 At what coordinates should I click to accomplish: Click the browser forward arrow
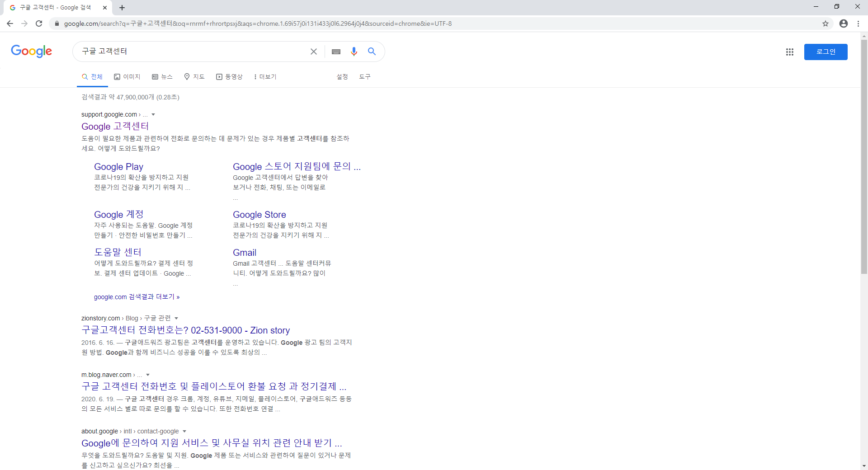click(x=24, y=23)
